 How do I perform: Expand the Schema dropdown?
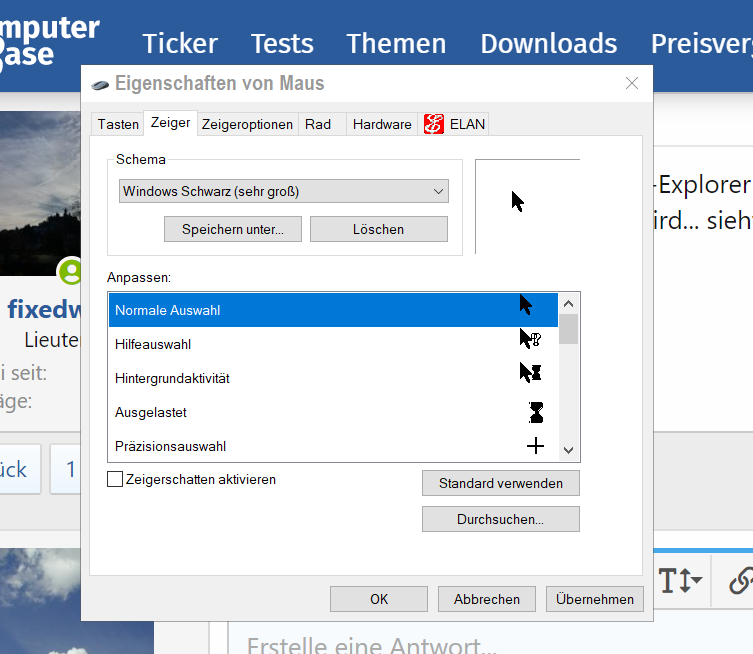[x=284, y=191]
